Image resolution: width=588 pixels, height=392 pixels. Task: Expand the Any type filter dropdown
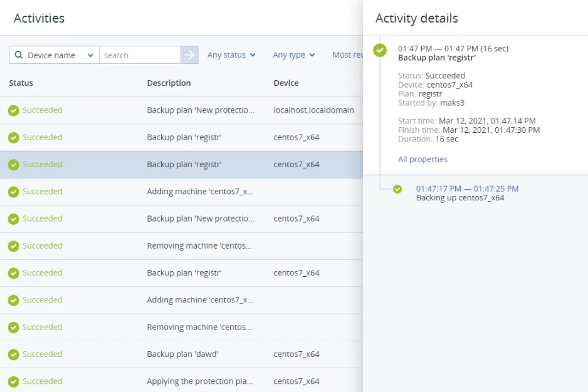click(292, 55)
